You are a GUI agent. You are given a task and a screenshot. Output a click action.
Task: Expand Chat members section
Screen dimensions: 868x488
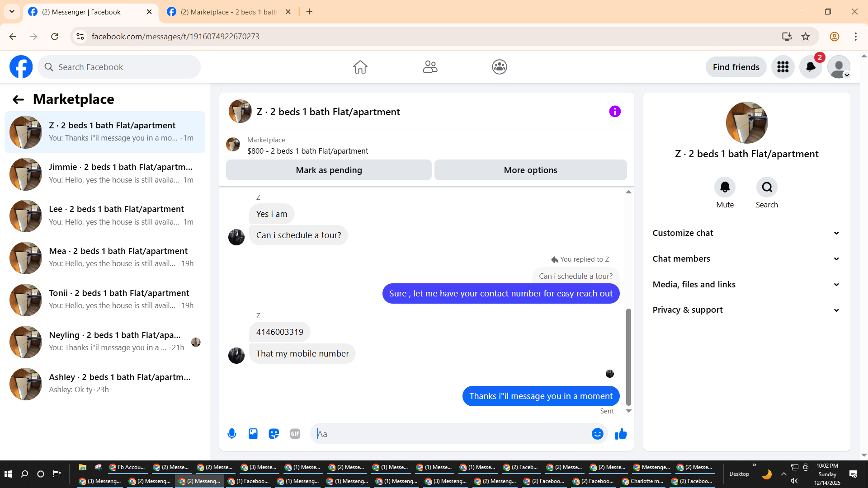746,259
